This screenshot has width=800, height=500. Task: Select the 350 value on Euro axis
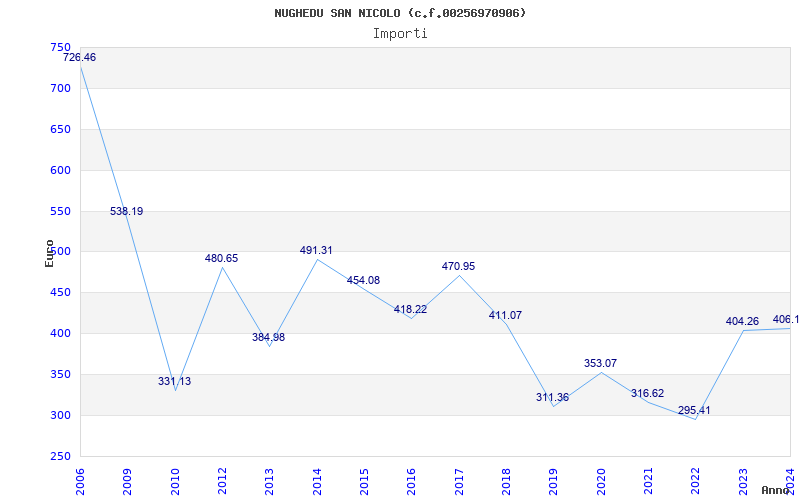[x=61, y=374]
